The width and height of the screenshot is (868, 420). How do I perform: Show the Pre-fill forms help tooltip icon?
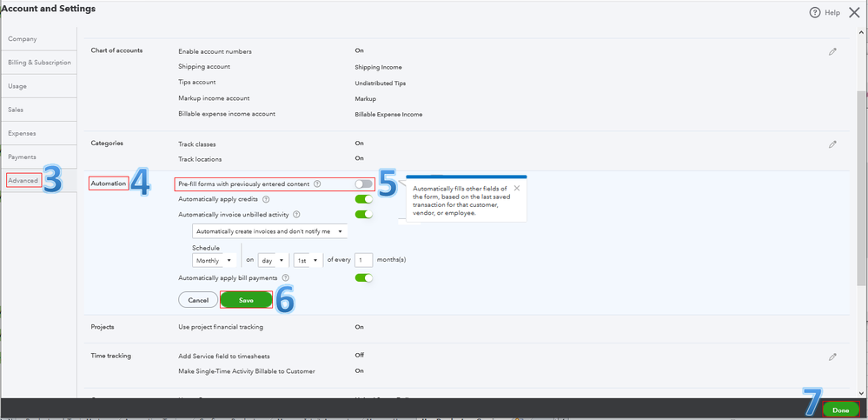coord(317,183)
